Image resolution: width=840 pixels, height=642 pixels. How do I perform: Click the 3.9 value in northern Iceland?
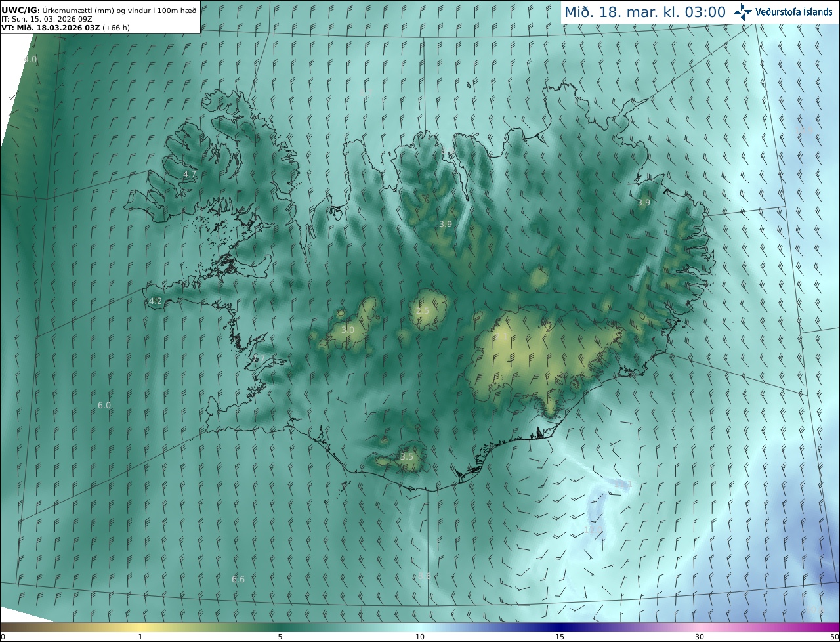[446, 225]
